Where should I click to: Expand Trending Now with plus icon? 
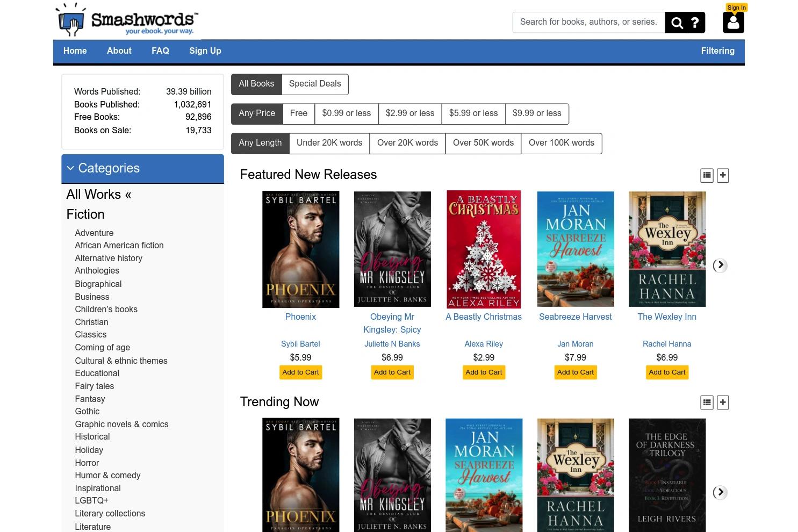point(723,402)
